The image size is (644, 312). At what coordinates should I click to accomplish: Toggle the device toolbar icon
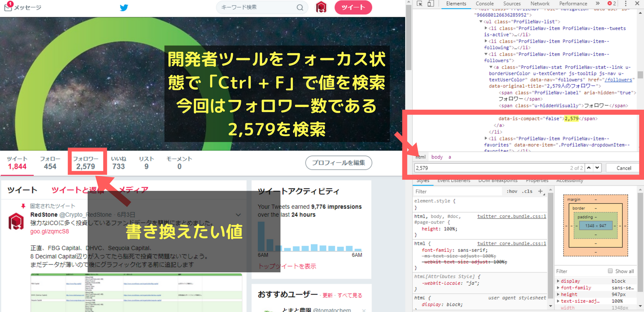pyautogui.click(x=431, y=4)
